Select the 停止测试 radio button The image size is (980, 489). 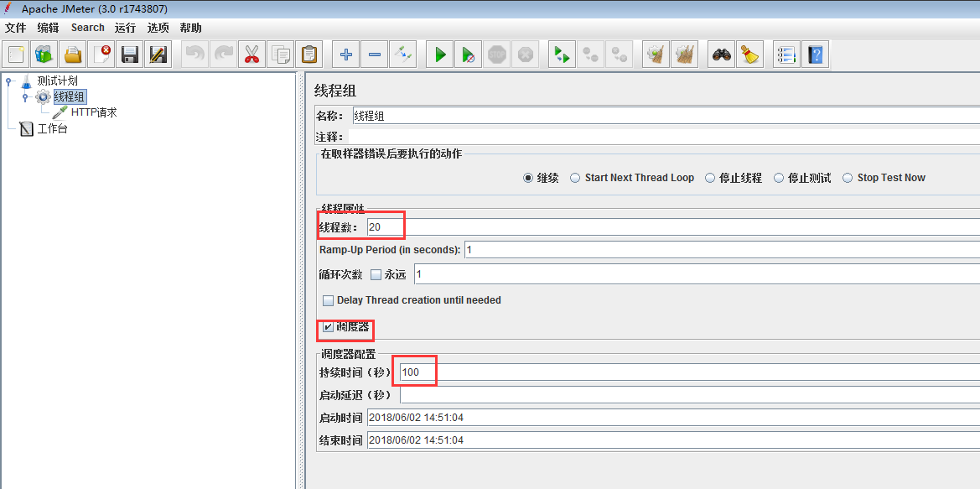[779, 178]
